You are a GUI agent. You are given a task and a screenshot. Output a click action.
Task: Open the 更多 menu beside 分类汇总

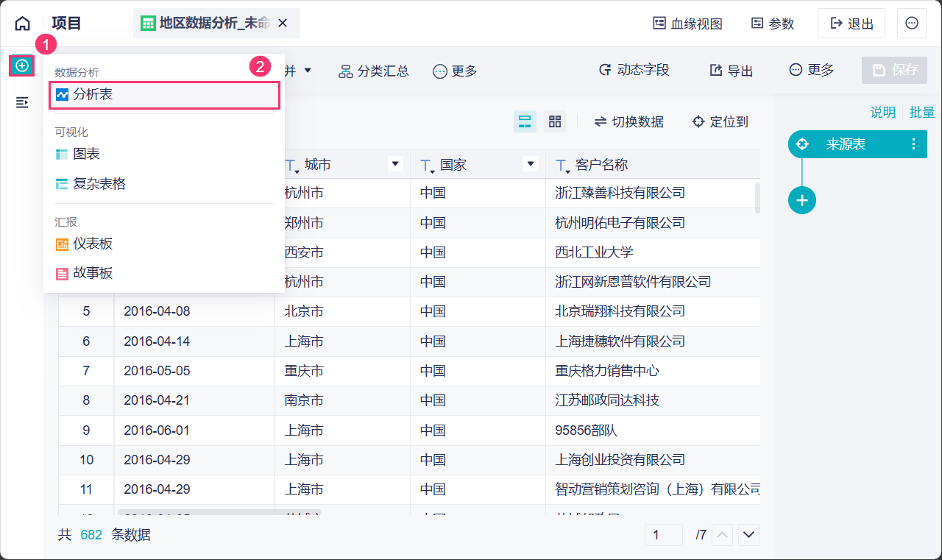point(456,71)
